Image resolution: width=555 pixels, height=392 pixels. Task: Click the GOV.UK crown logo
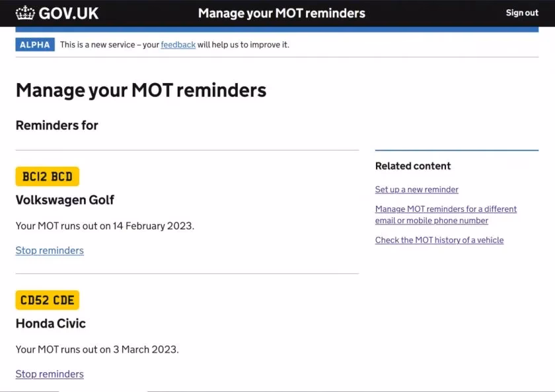(x=24, y=13)
